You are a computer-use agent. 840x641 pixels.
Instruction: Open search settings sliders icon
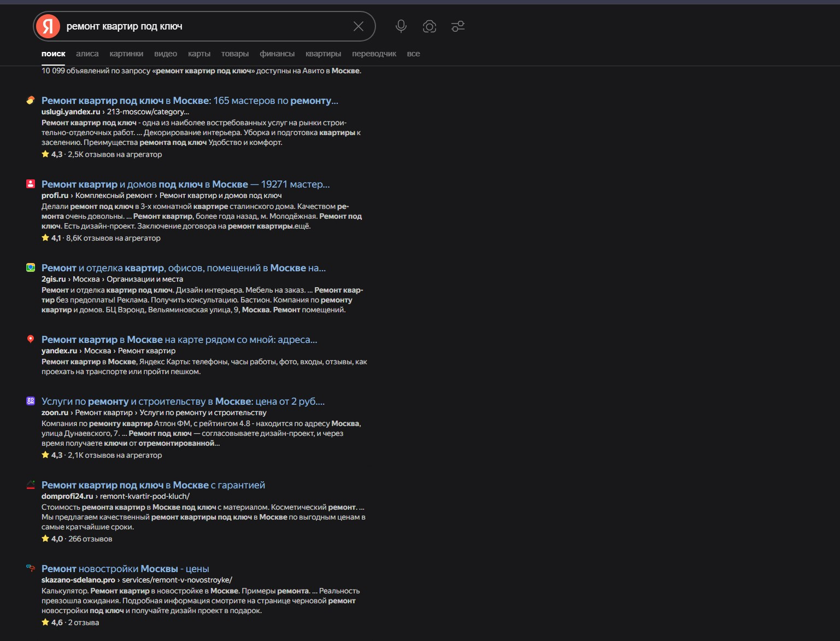click(458, 26)
